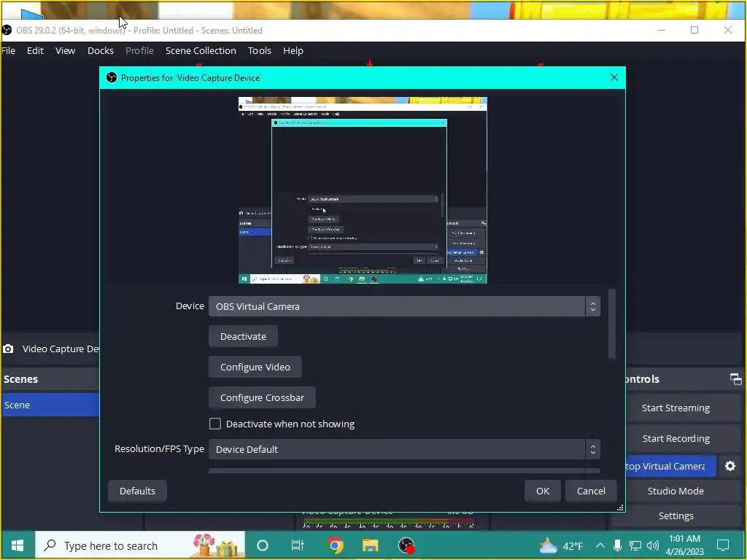Click the volume speaker tray icon
Viewport: 747px width, 560px height.
pyautogui.click(x=653, y=545)
